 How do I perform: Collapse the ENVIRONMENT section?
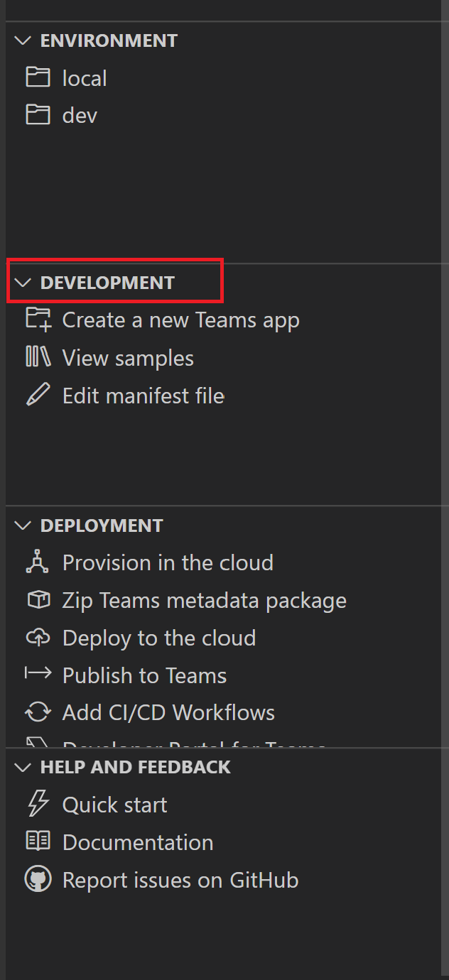(x=22, y=40)
